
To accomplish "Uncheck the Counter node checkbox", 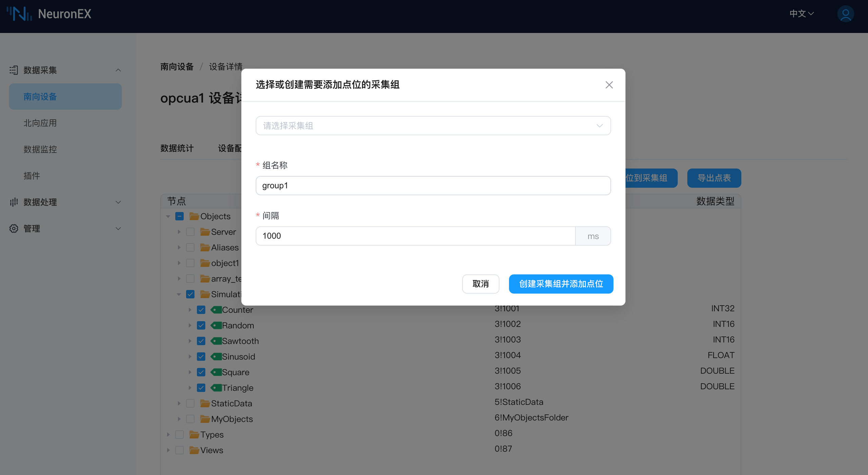I will coord(201,309).
